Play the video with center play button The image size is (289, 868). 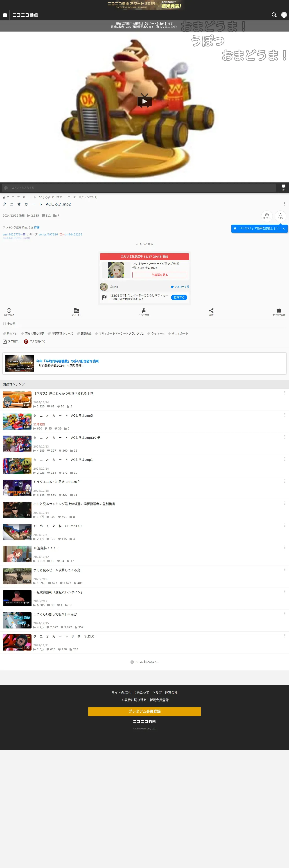[145, 101]
